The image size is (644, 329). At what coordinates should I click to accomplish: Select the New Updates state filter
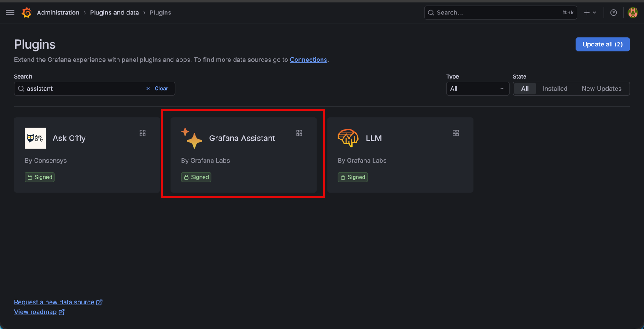(x=602, y=89)
